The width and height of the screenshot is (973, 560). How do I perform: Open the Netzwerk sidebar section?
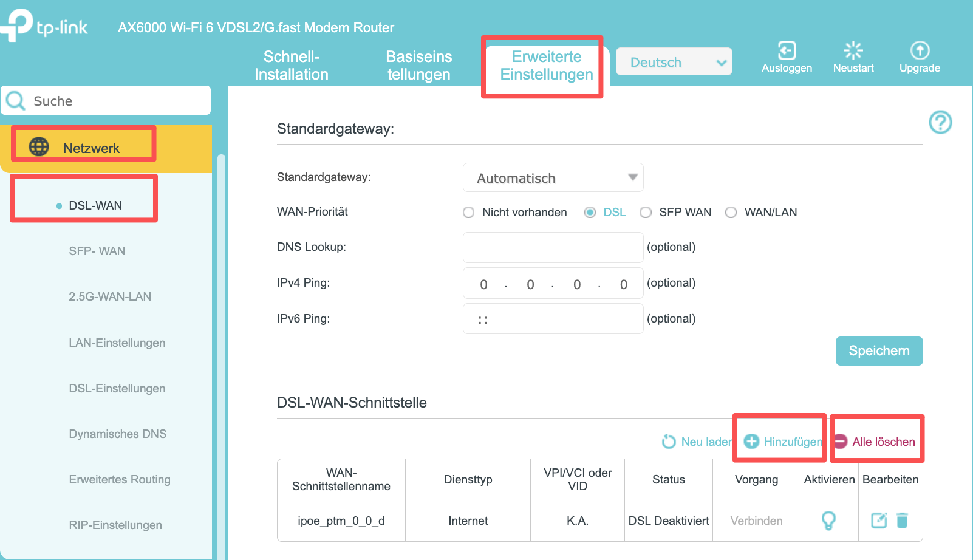point(106,148)
